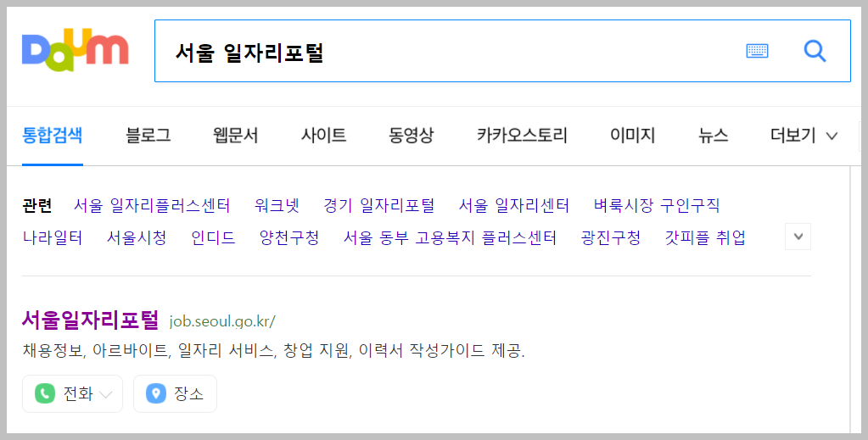Click related search 갓피플 취업
This screenshot has width=868, height=440.
705,237
